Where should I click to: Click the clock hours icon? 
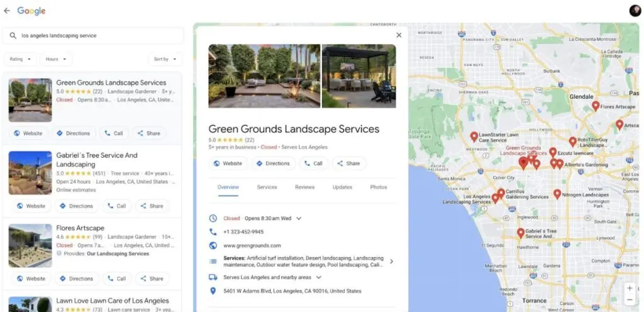tap(213, 218)
